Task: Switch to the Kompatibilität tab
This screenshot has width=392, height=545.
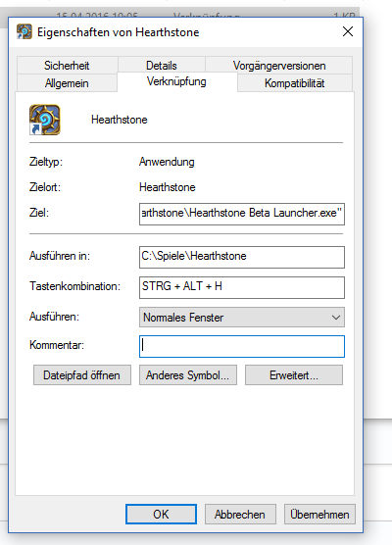Action: pyautogui.click(x=295, y=83)
